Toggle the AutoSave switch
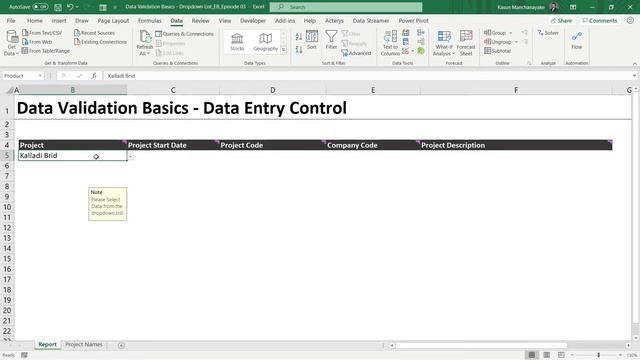 (40, 7)
